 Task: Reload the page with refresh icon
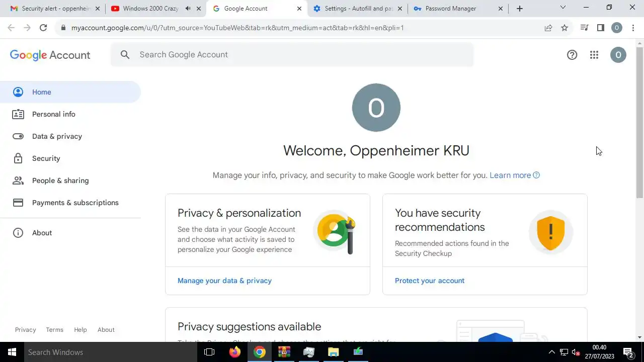pos(43,28)
